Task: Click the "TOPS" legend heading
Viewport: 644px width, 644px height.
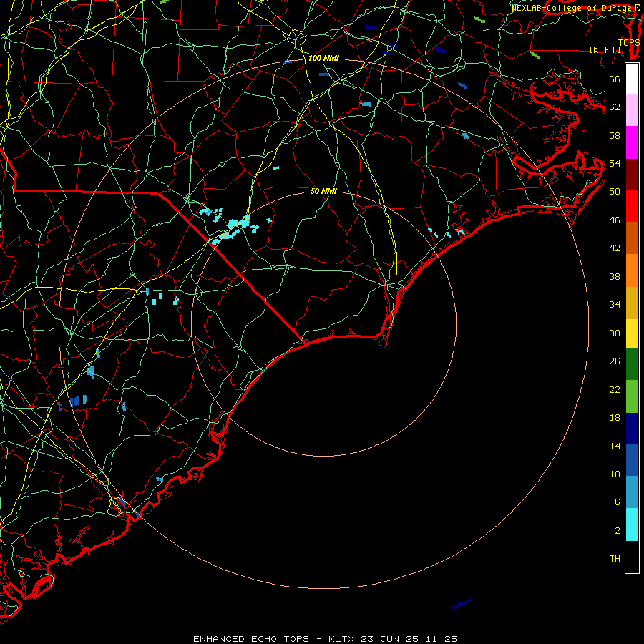Action: click(629, 42)
